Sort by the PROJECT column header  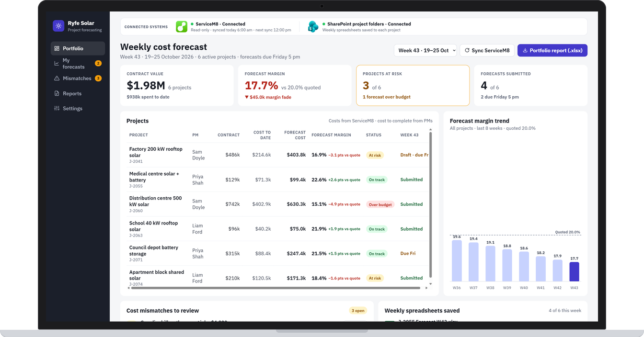pyautogui.click(x=138, y=135)
